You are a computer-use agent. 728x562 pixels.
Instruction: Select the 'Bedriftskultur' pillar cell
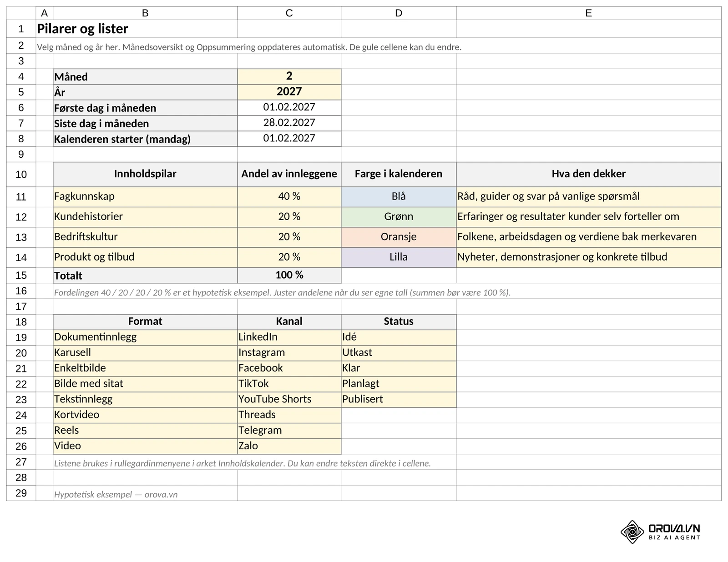point(145,237)
